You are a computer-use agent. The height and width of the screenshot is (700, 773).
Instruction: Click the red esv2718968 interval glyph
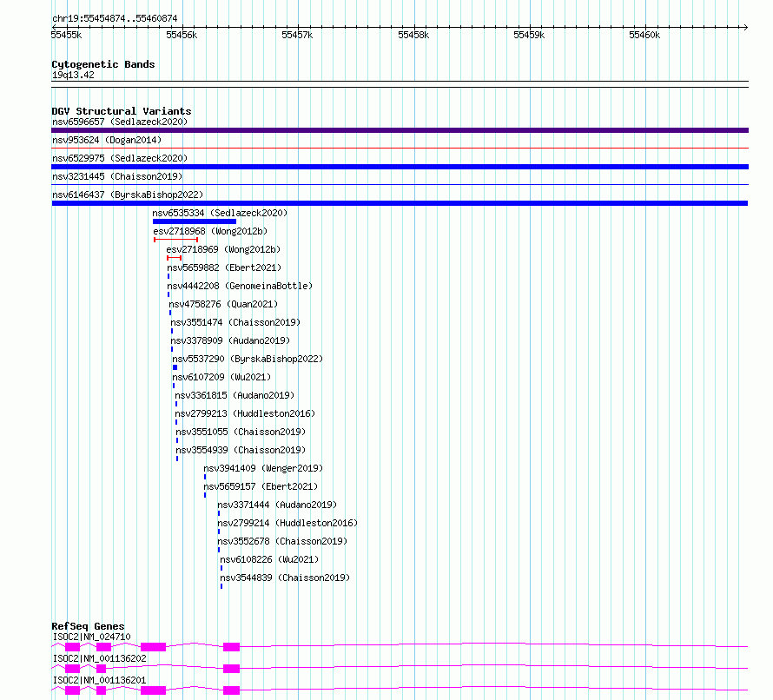176,240
